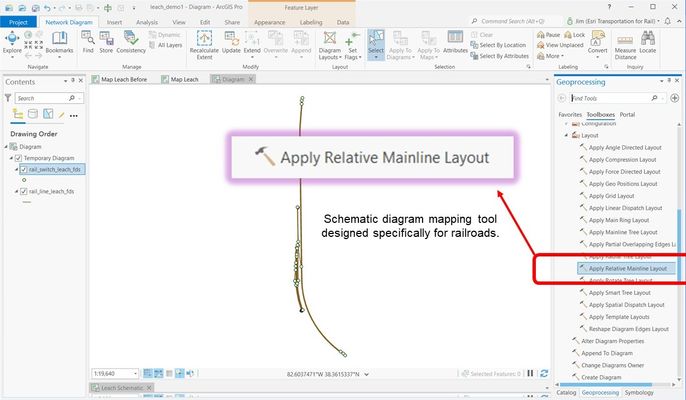This screenshot has width=686, height=400.
Task: Open the Diagram Layouts gallery
Action: pyautogui.click(x=329, y=45)
